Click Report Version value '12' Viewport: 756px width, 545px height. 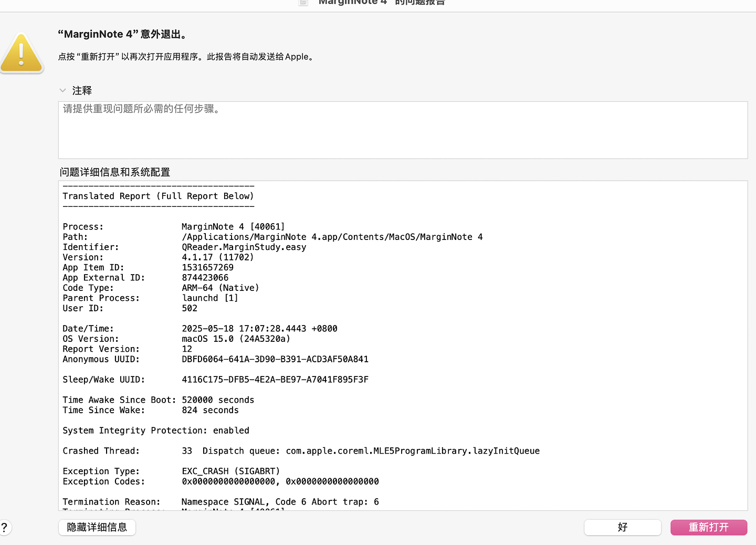[x=187, y=349]
